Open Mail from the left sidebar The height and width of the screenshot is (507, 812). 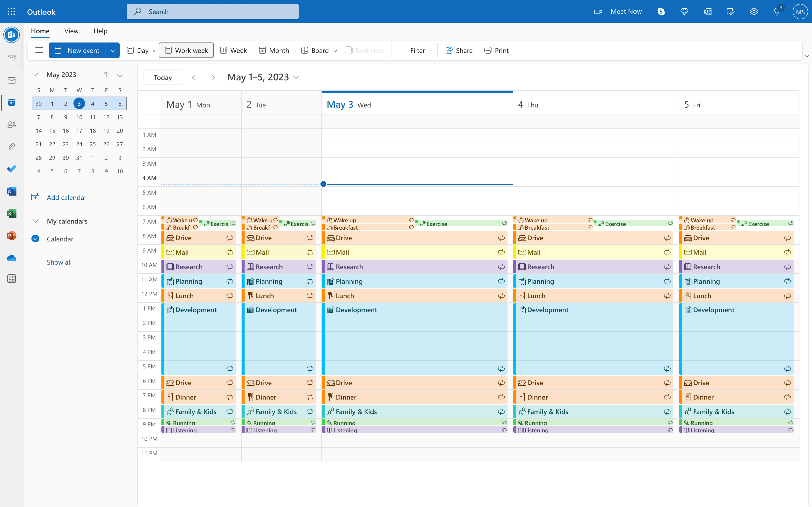(12, 80)
